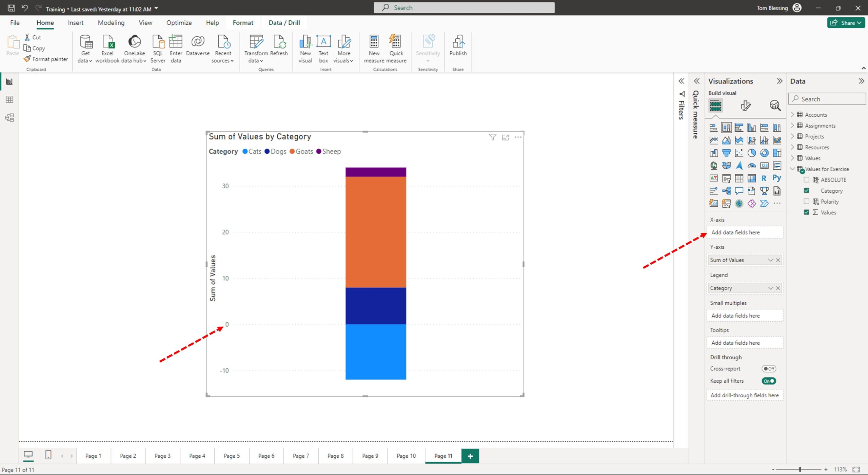868x475 pixels.
Task: Click the Share button
Action: click(846, 23)
